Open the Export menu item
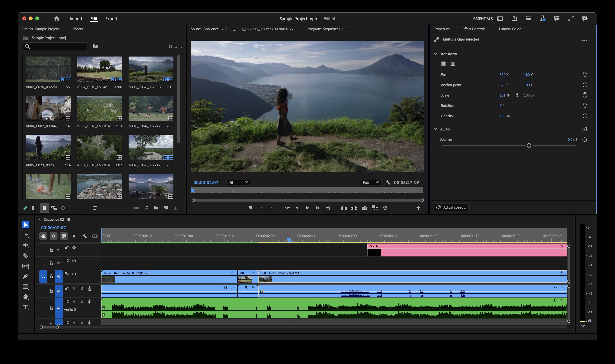 click(x=111, y=19)
